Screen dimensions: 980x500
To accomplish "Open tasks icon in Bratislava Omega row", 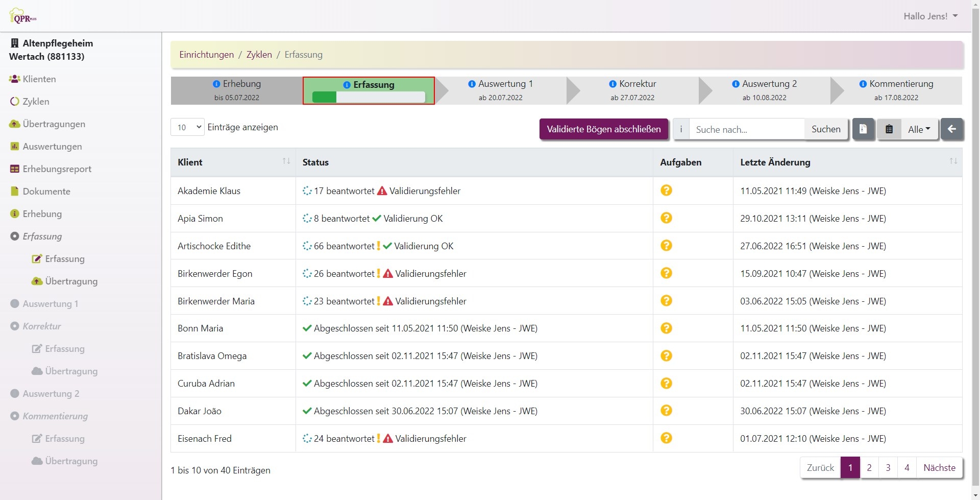I will click(666, 356).
